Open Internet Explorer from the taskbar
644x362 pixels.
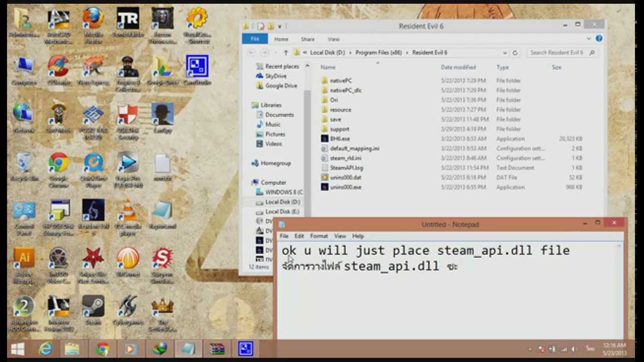click(45, 349)
